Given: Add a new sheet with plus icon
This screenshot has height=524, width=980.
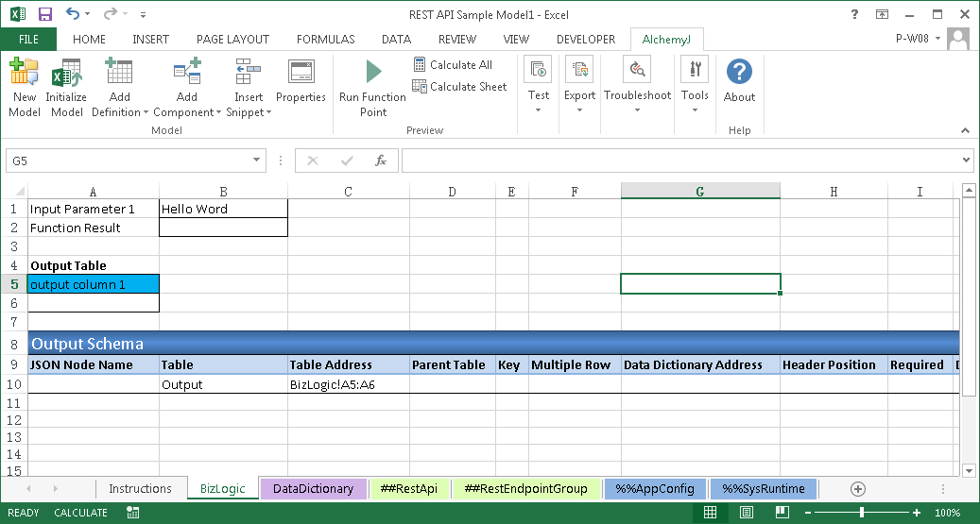Looking at the screenshot, I should [858, 489].
